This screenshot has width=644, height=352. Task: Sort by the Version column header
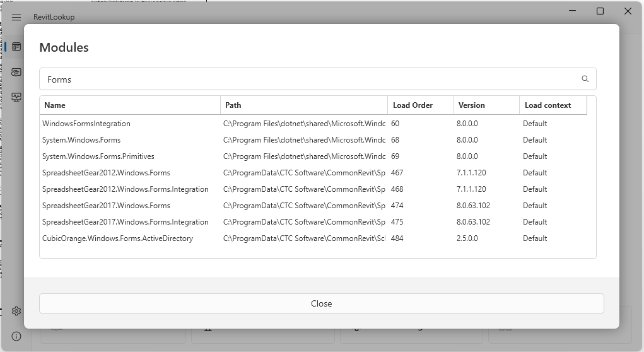coord(486,105)
